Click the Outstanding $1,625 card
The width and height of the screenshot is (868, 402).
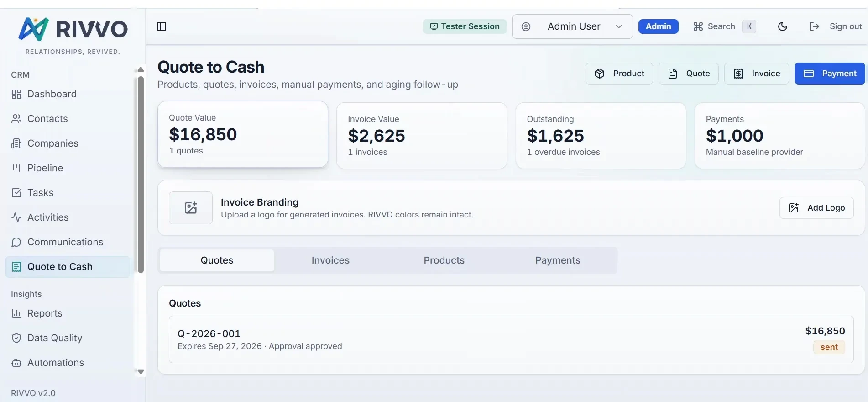coord(601,136)
